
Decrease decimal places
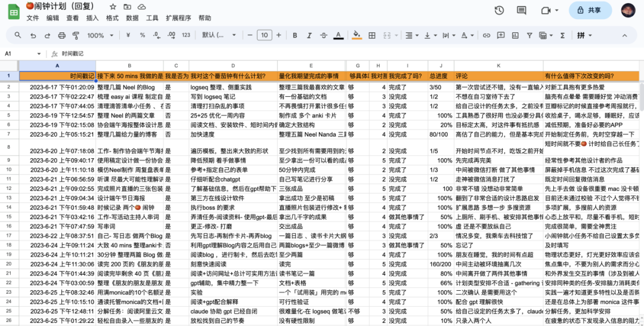tap(156, 35)
